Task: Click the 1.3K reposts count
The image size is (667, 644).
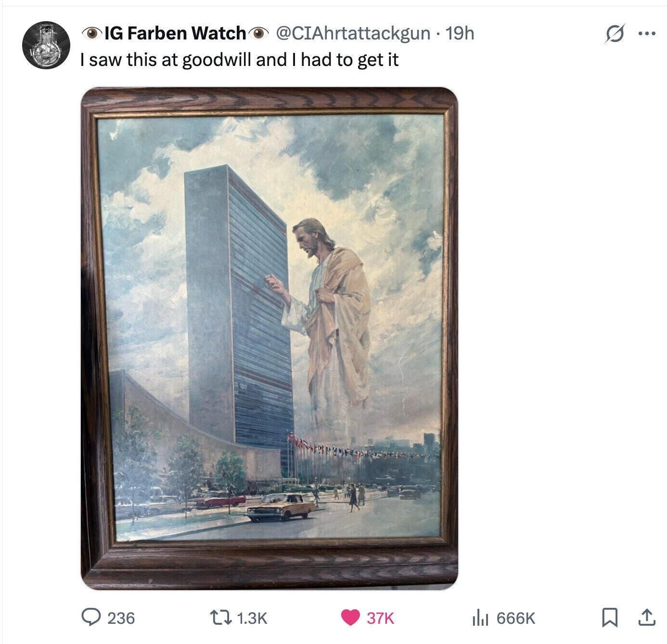Action: 252,618
